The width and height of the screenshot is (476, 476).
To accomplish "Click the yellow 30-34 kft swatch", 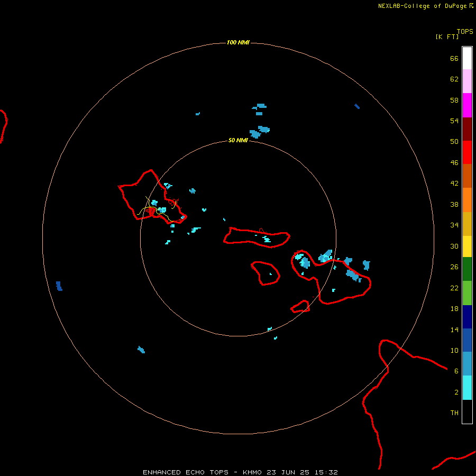I will click(x=467, y=246).
